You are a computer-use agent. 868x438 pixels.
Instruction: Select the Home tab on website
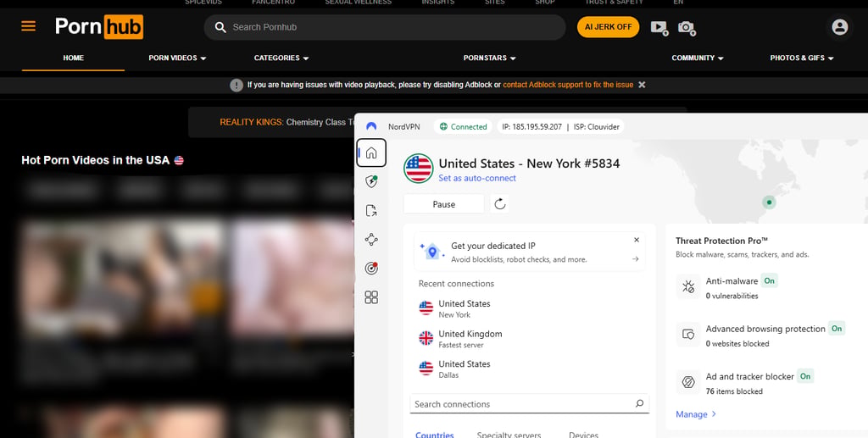(73, 58)
